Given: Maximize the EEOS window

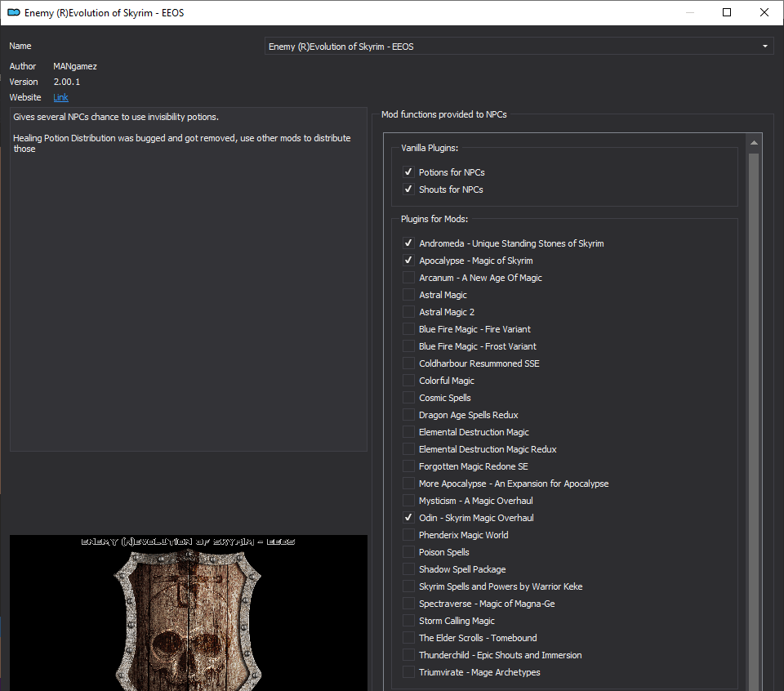Looking at the screenshot, I should click(727, 12).
